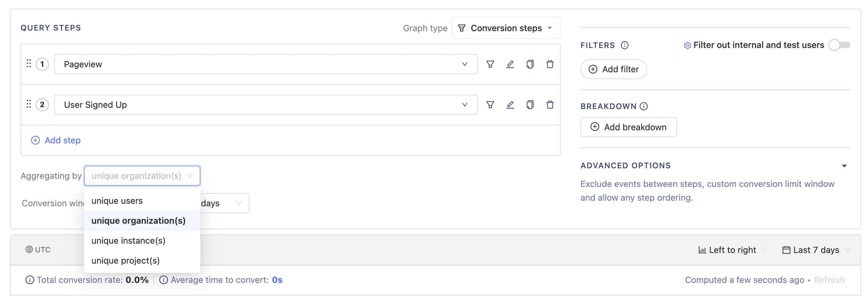Click the Breakdown info icon
The image size is (868, 296).
coord(644,106)
